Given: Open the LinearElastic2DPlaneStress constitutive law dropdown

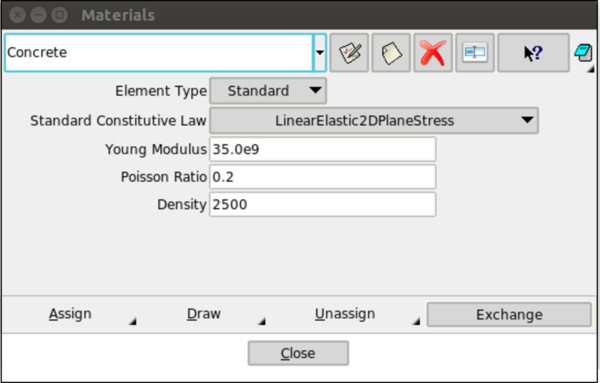Looking at the screenshot, I should pos(374,121).
